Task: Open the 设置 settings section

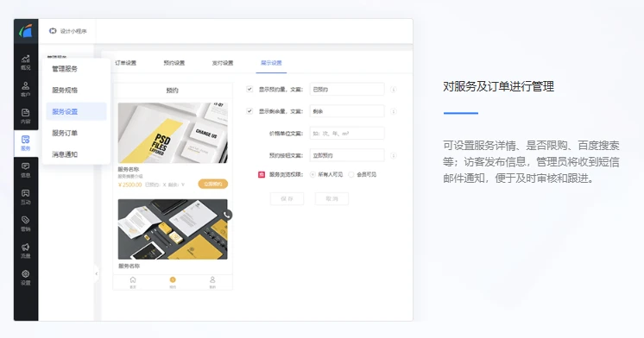Action: point(25,278)
